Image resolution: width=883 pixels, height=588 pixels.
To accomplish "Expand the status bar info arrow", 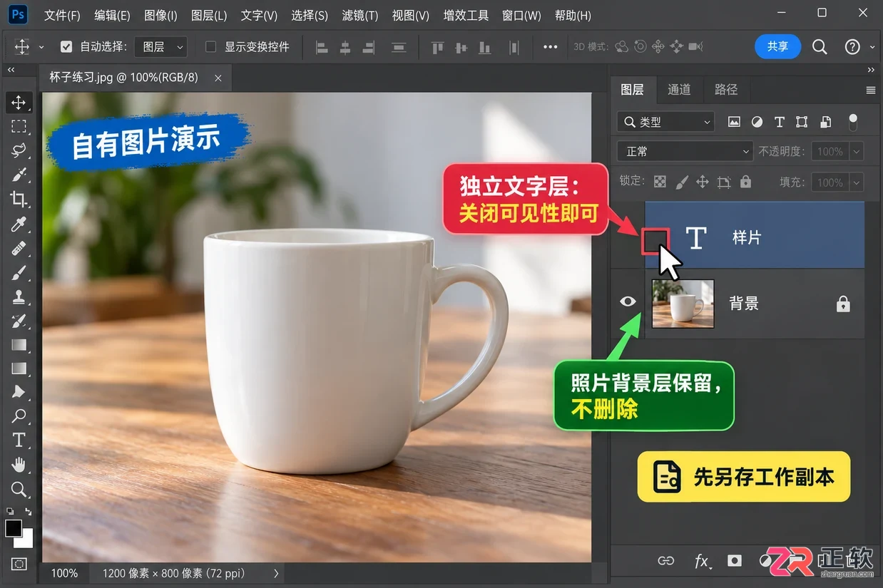I will [277, 573].
